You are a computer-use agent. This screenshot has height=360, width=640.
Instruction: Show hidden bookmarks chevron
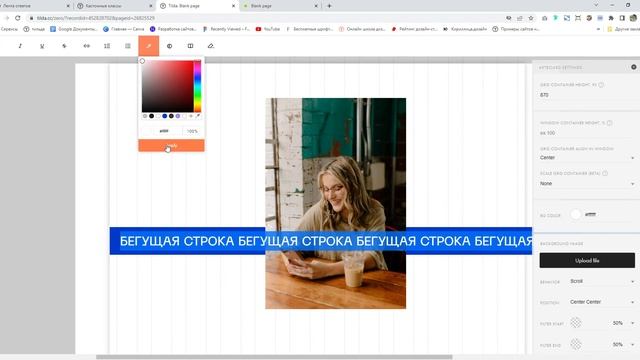point(598,29)
